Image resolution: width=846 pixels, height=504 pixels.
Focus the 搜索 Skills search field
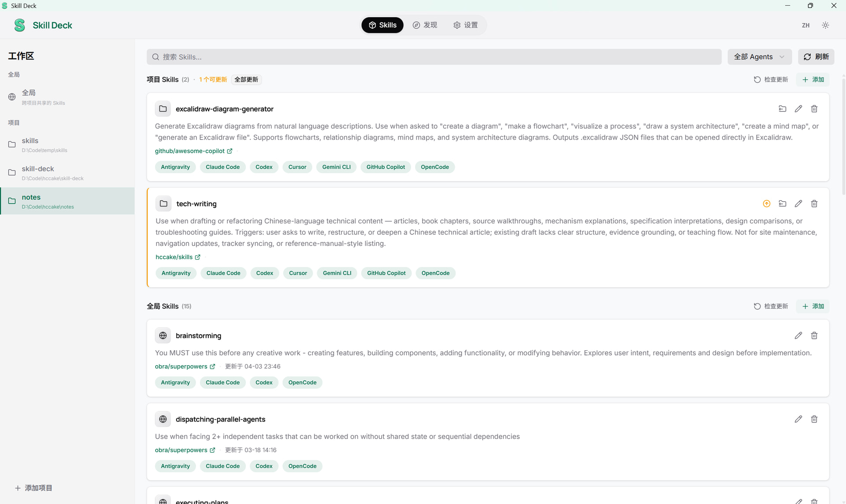(434, 57)
